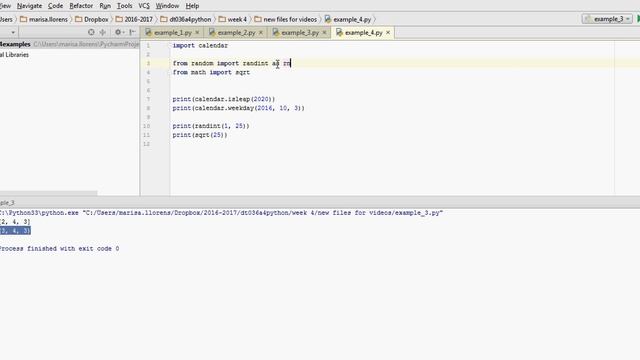Hide the project tool window

[132, 32]
